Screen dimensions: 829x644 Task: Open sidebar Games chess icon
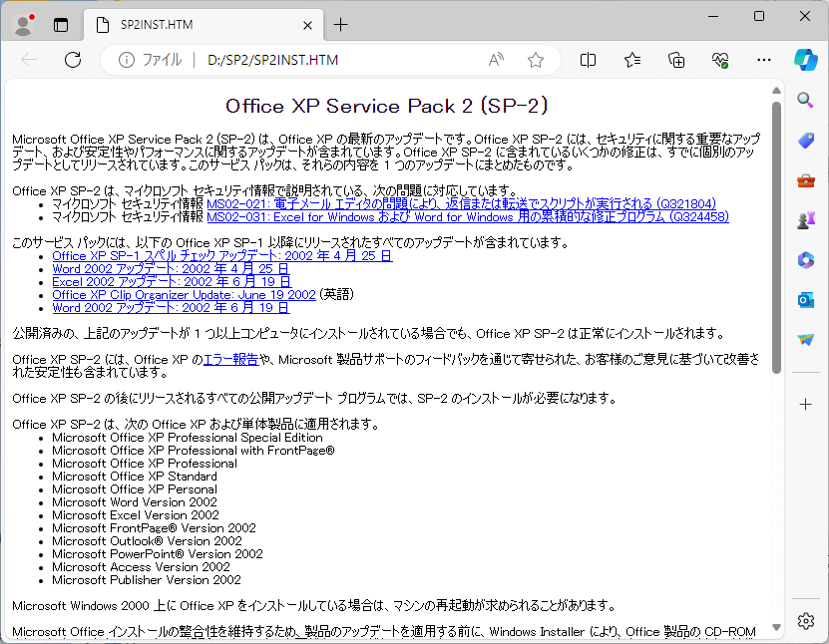(x=806, y=220)
